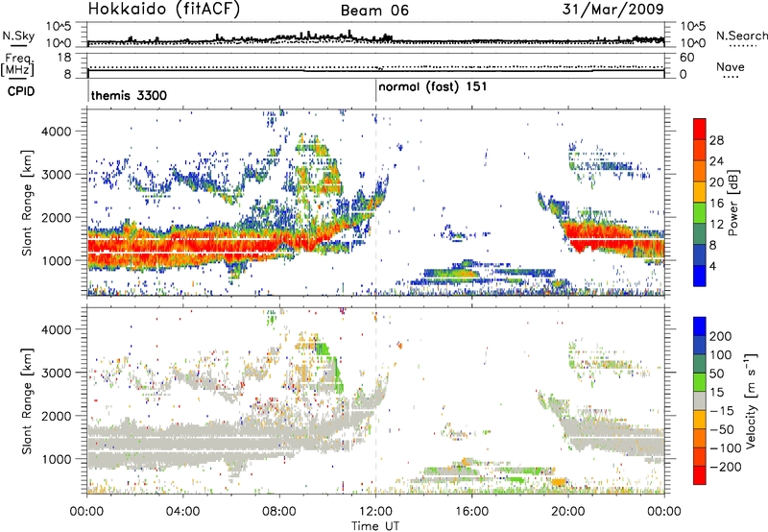Click the '200' tick on velocity colorbar
Image resolution: width=768 pixels, height=532 pixels.
720,336
